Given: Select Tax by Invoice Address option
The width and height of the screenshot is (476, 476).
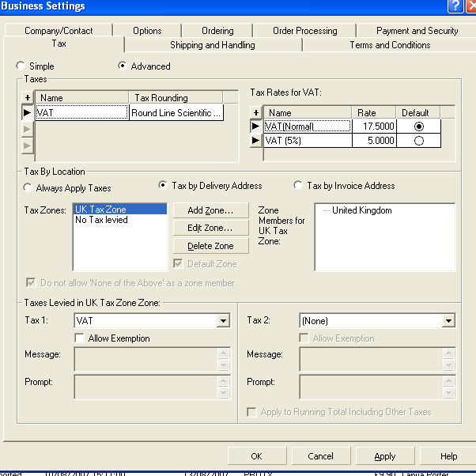Looking at the screenshot, I should click(x=298, y=186).
